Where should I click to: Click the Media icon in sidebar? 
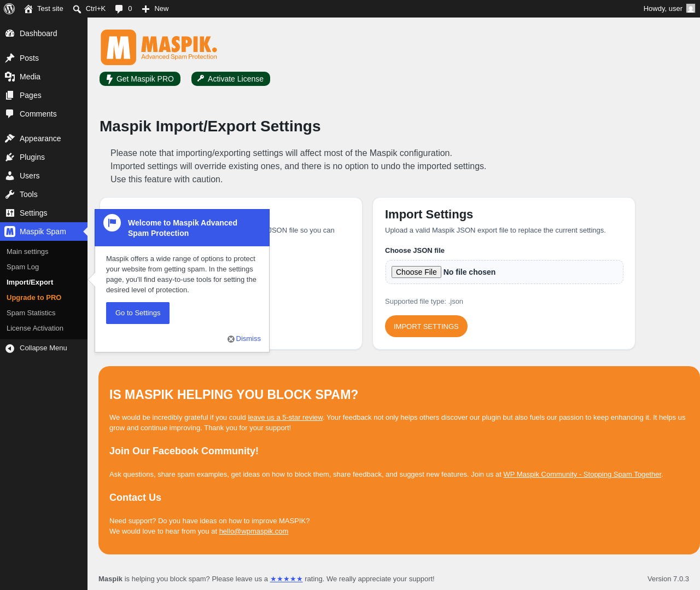coord(10,77)
